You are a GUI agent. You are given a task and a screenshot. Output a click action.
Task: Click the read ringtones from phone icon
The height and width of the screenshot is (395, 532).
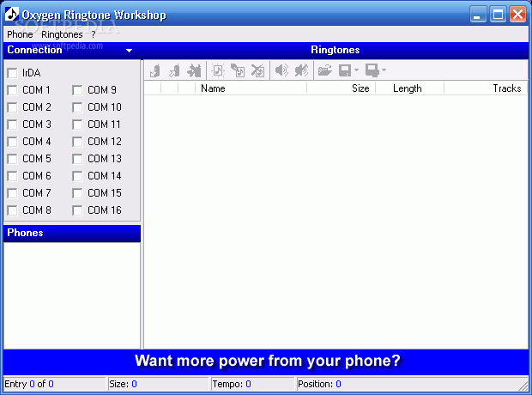(x=155, y=70)
